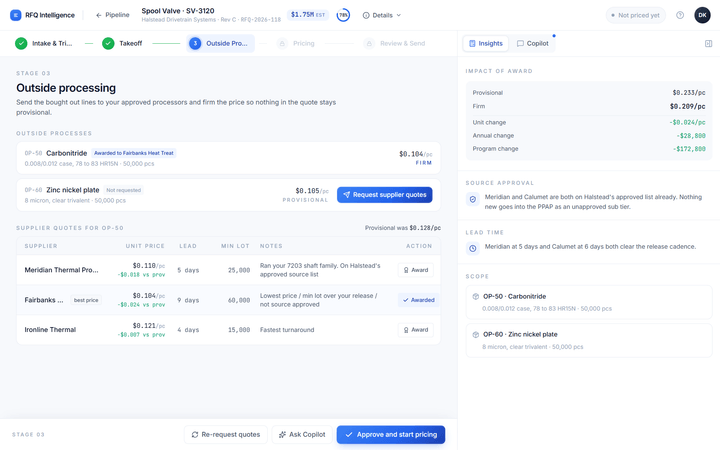Toggle the Fairbanks Awarded button

point(418,300)
